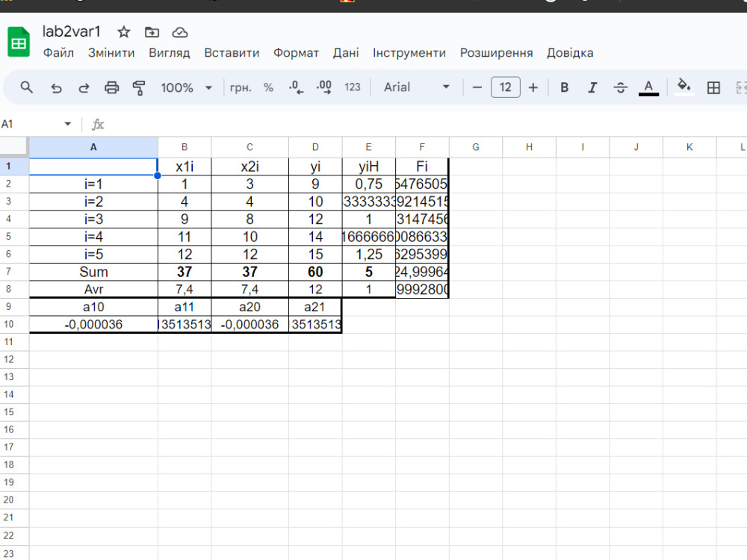Screen dimensions: 747x560
Task: Select the 1,25 yiH cell
Action: [x=369, y=255]
